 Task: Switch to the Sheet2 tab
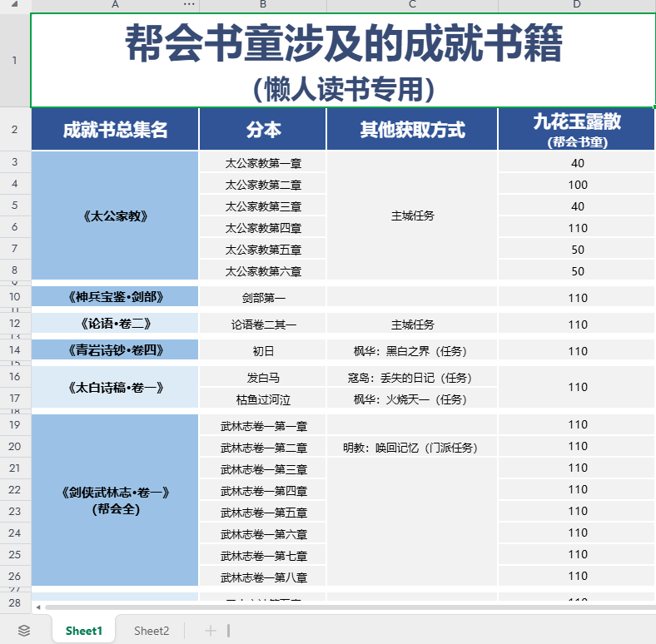point(152,631)
